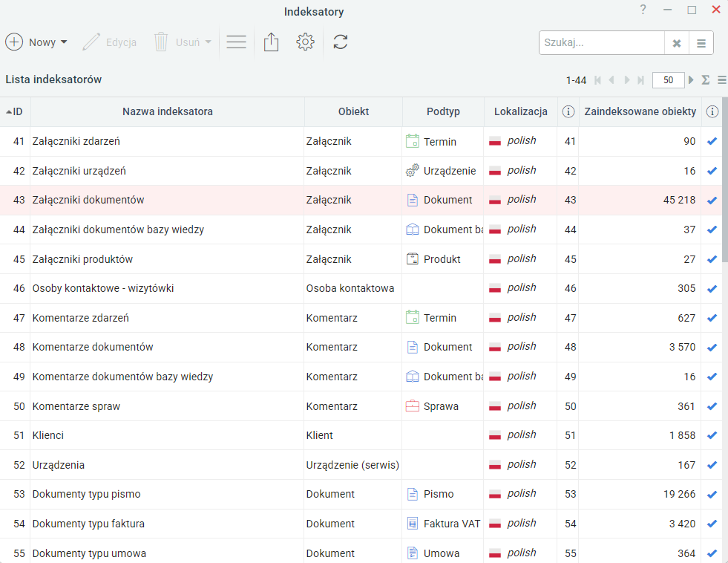Toggle checkmark for Załączniki produktów row

click(712, 259)
